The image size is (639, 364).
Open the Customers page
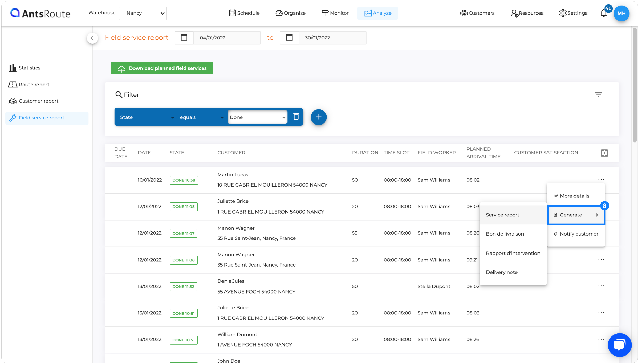[x=477, y=13]
